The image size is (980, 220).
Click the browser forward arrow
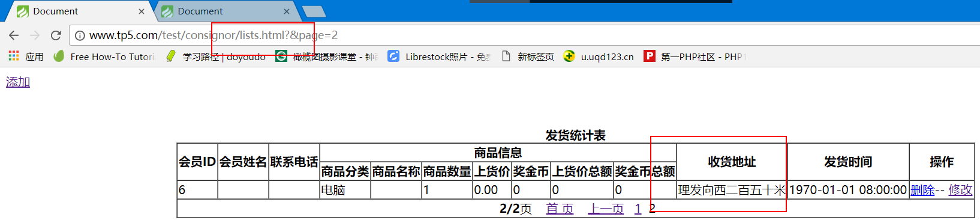point(35,35)
